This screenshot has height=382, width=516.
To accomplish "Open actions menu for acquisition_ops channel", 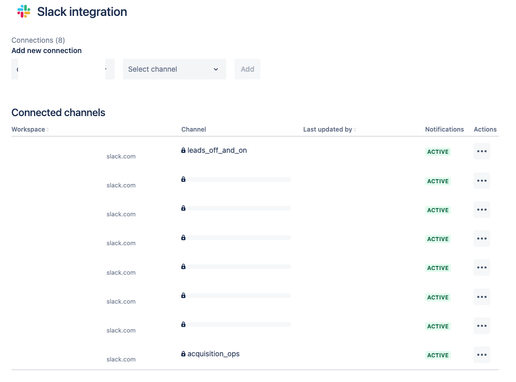I will coord(482,355).
